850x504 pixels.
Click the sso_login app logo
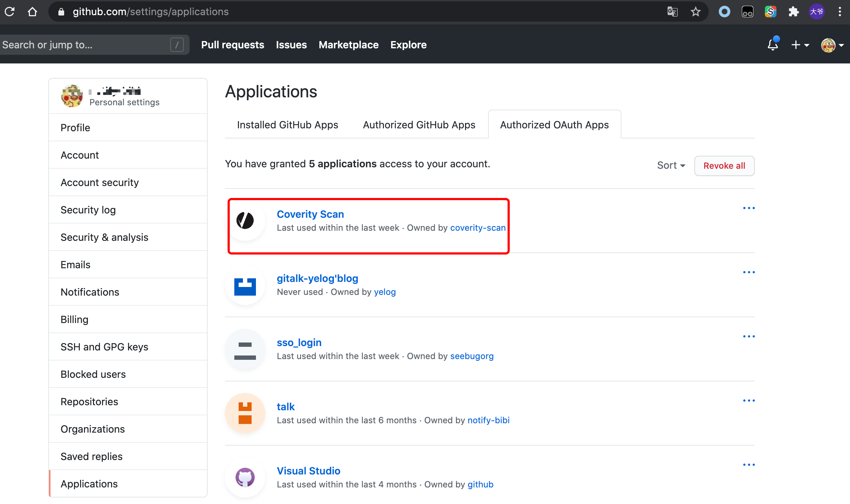245,349
